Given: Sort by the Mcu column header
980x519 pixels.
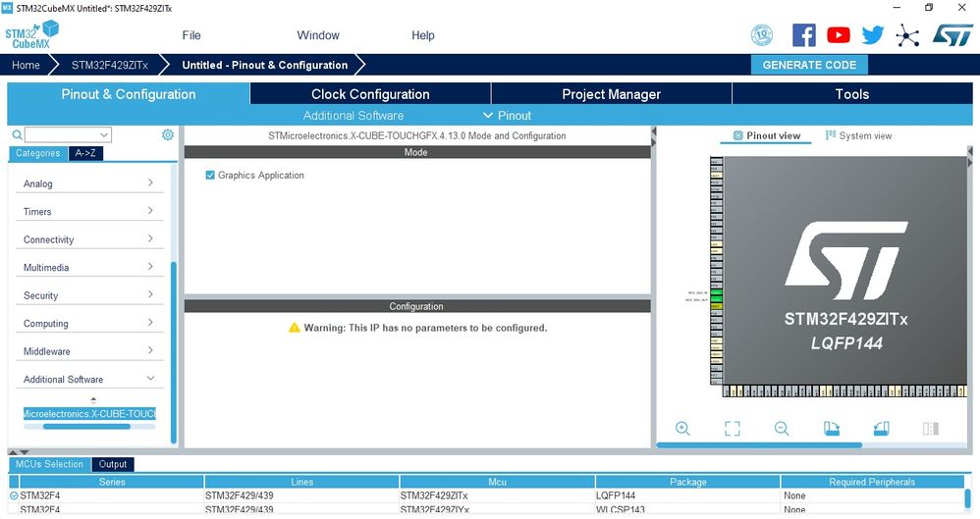Looking at the screenshot, I should tap(498, 482).
